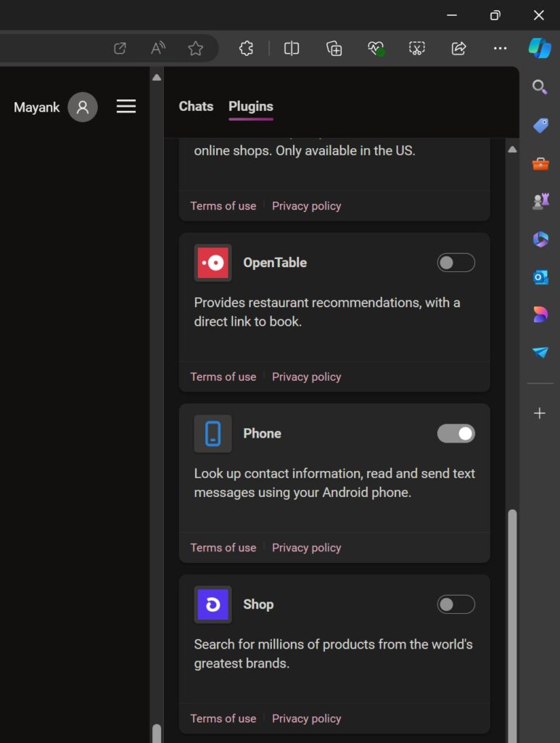Open the Designer sidebar icon
This screenshot has width=560, height=743.
click(x=540, y=314)
